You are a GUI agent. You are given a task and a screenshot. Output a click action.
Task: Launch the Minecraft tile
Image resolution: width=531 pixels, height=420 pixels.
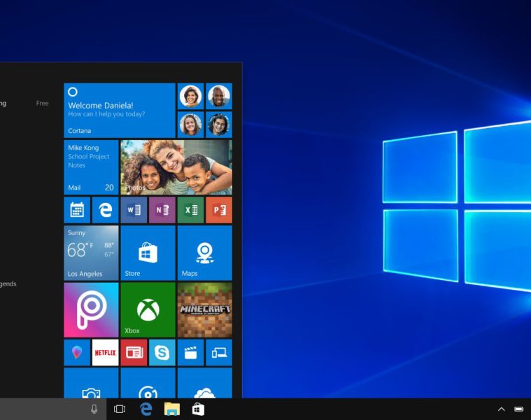tap(204, 309)
